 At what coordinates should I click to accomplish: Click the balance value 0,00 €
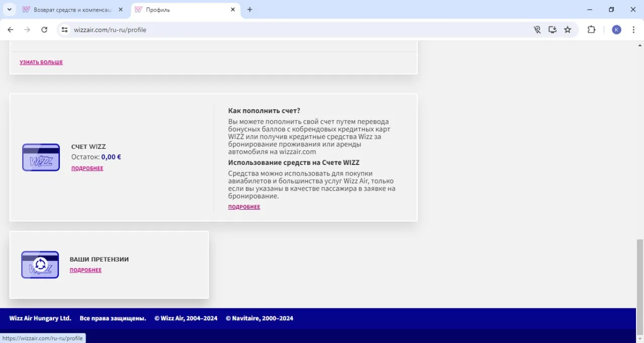(111, 157)
